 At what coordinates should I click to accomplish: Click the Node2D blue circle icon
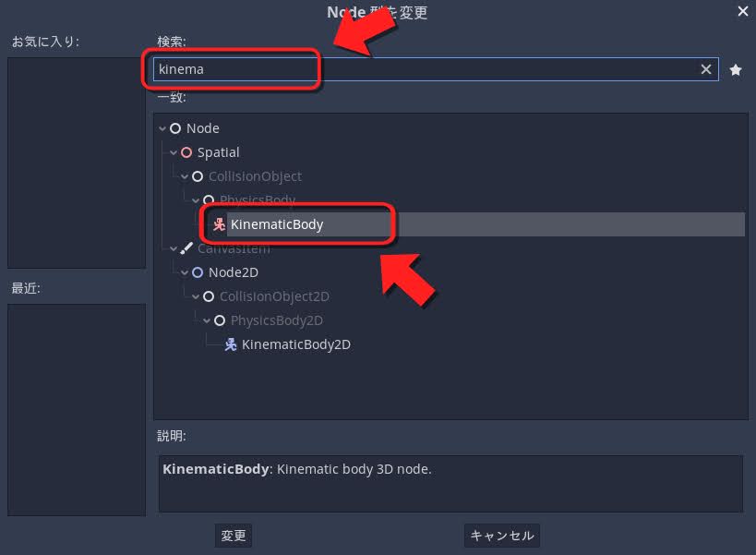click(x=198, y=272)
